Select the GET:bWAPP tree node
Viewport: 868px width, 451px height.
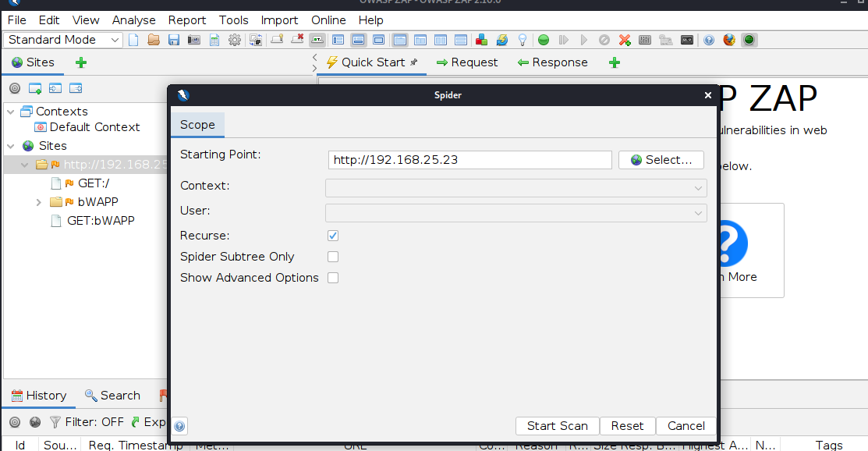[x=93, y=221]
